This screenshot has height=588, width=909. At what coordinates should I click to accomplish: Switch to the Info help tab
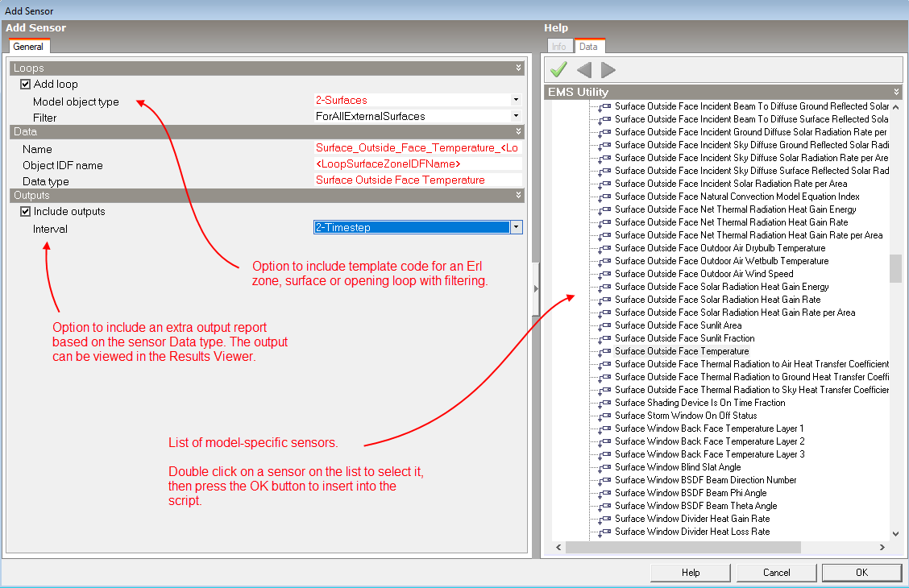(558, 47)
